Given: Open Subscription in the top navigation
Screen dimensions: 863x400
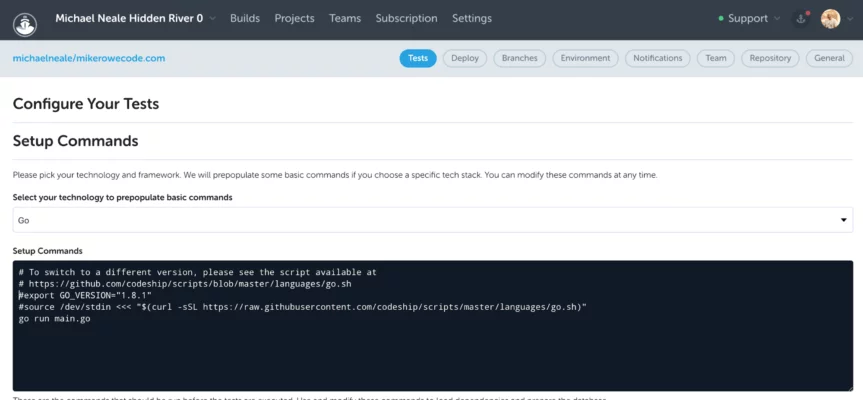Looking at the screenshot, I should (x=406, y=18).
